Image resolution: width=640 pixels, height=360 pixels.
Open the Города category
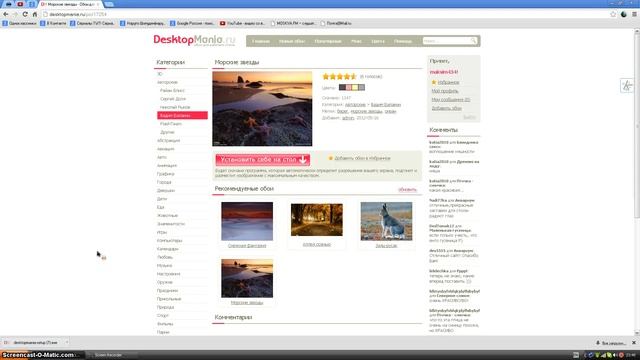(x=164, y=182)
